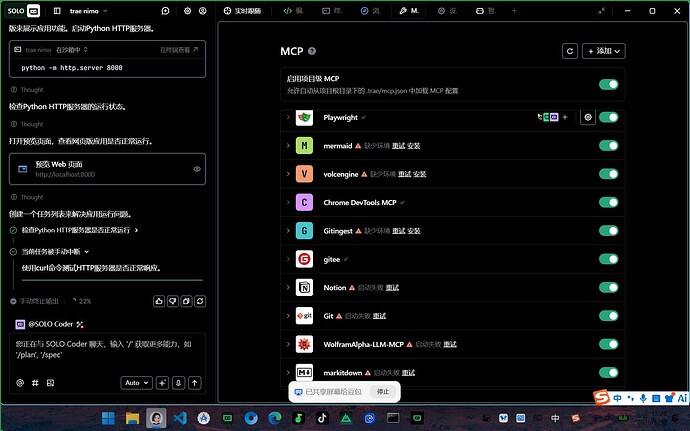Click the image attach icon in chat input

(x=51, y=383)
